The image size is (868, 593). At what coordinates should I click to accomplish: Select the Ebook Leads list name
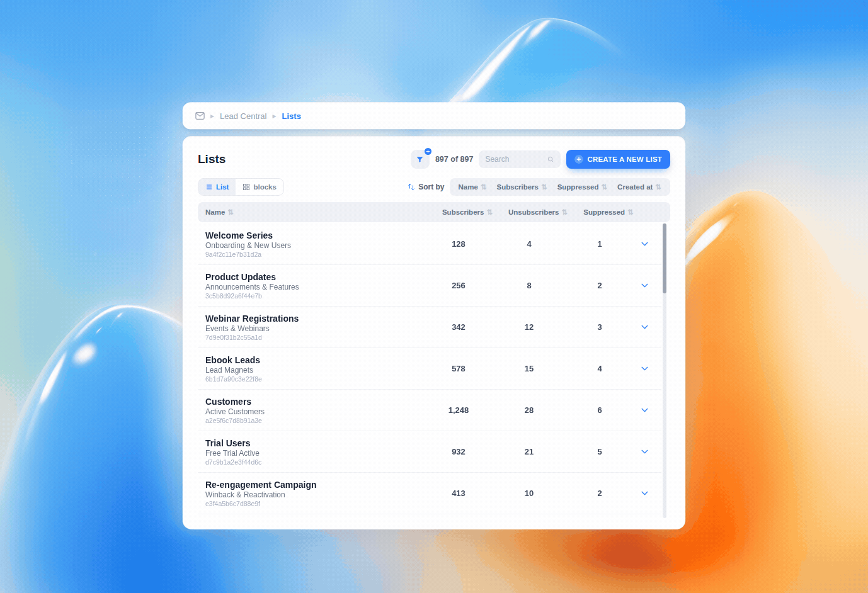232,360
